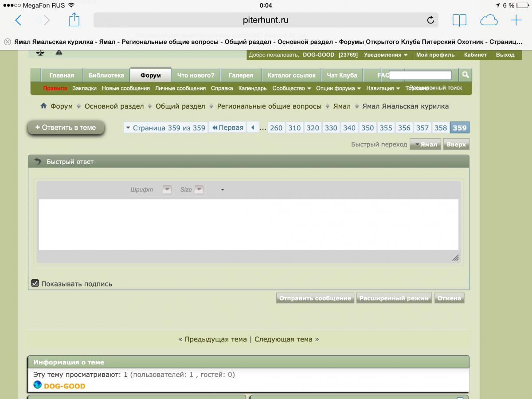Click inside the quick reply text area
The height and width of the screenshot is (399, 532).
[x=248, y=224]
